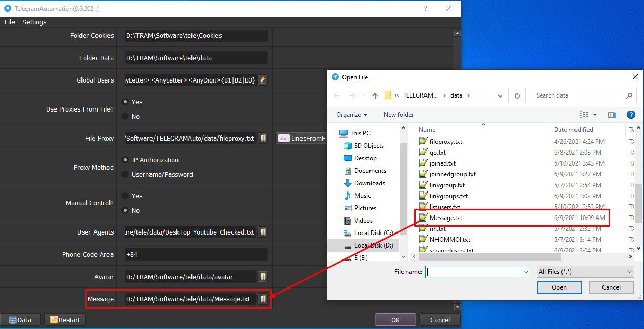The height and width of the screenshot is (329, 644).
Task: Click the browse icon next to Avatar path
Action: click(x=263, y=277)
